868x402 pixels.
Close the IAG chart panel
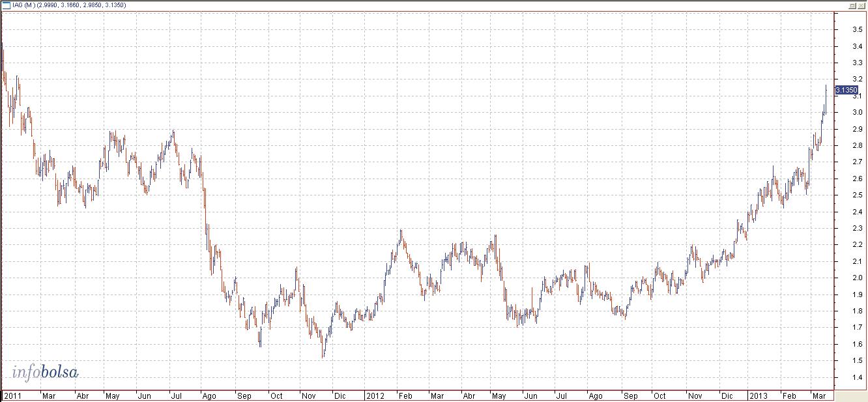[861, 5]
